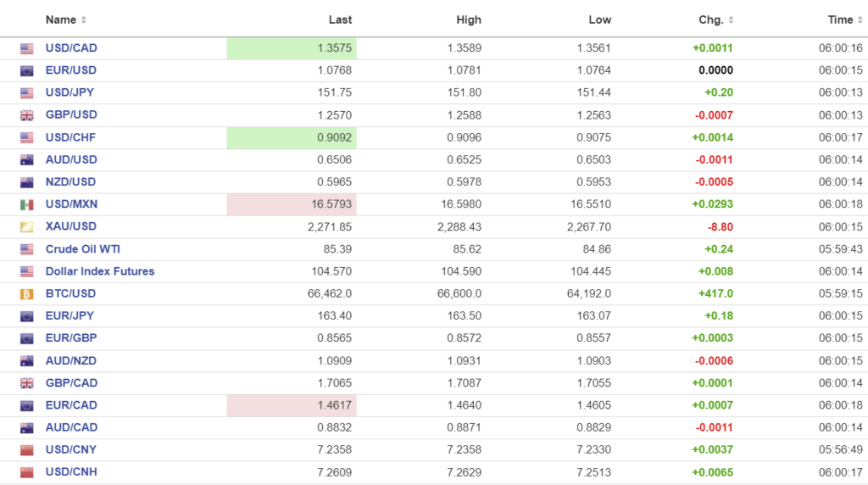Click the China flag next to USD/CNY
Viewport: 868px width, 485px height.
tap(27, 449)
